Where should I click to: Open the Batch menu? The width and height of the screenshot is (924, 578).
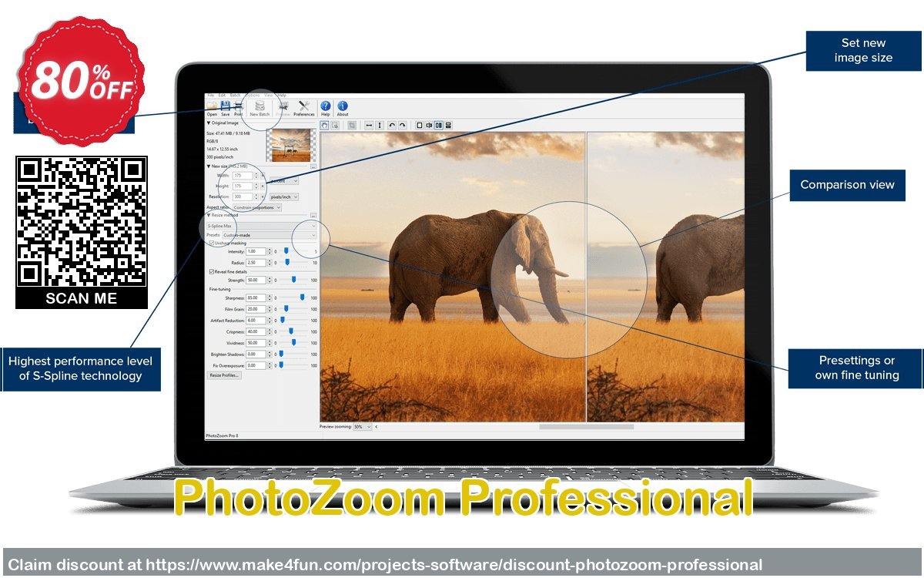click(235, 96)
